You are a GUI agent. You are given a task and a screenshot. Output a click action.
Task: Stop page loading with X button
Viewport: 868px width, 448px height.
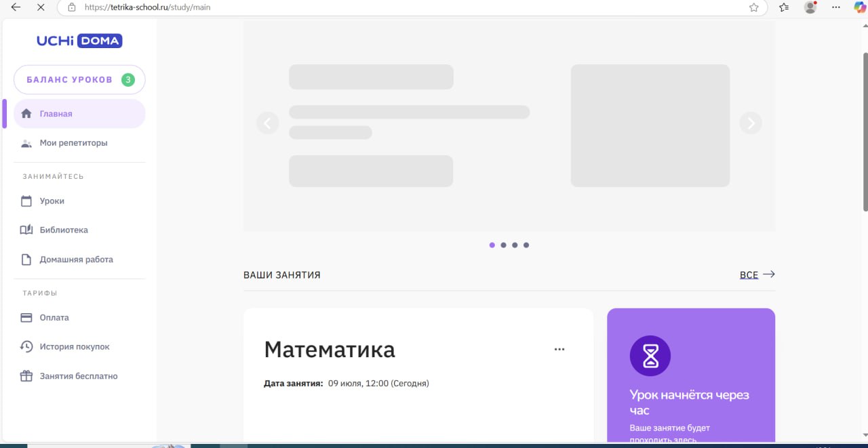point(41,7)
